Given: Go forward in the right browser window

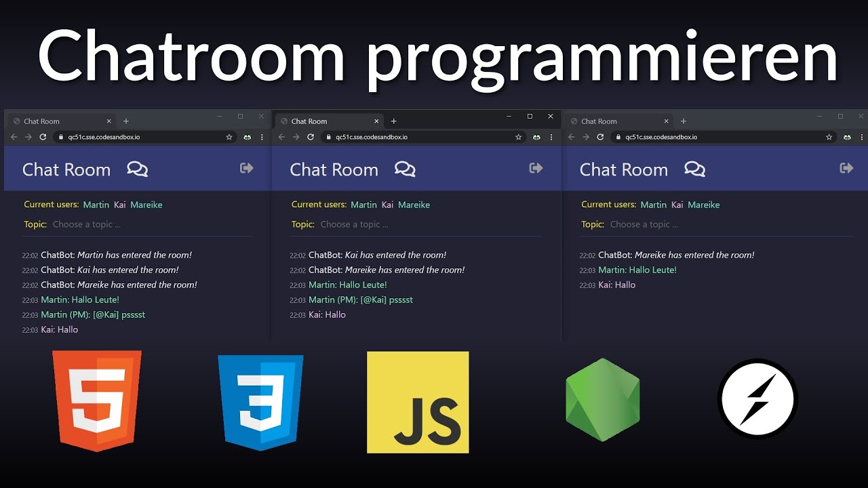Looking at the screenshot, I should coord(586,137).
